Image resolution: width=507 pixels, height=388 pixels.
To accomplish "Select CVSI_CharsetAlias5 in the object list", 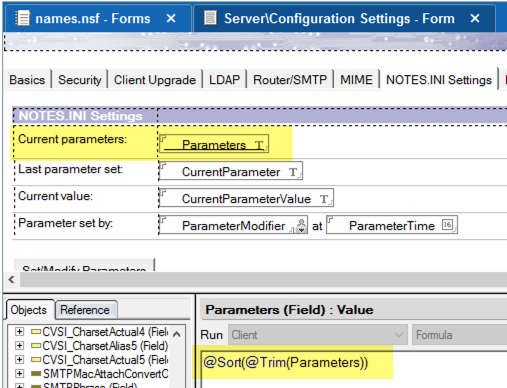I will click(x=105, y=346).
